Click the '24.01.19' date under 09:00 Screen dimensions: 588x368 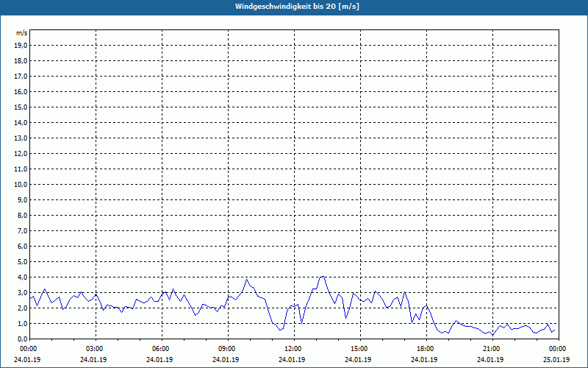[x=226, y=360]
